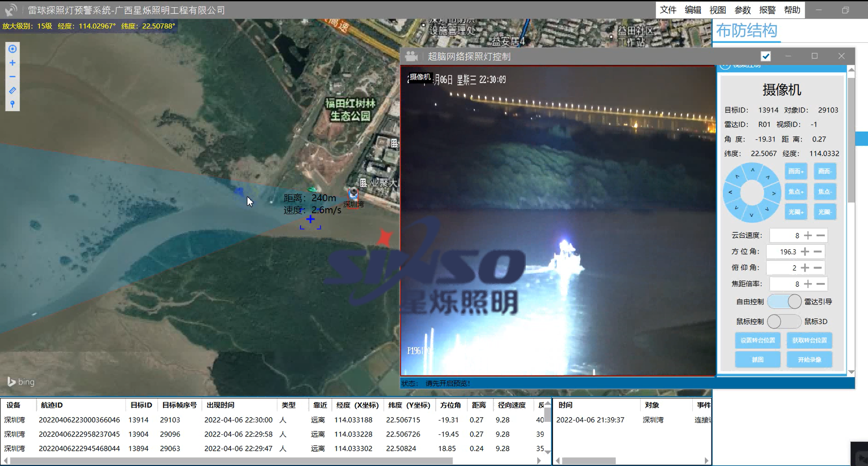Decrease 方位角 with its minus button
The height and width of the screenshot is (466, 868).
(x=817, y=251)
